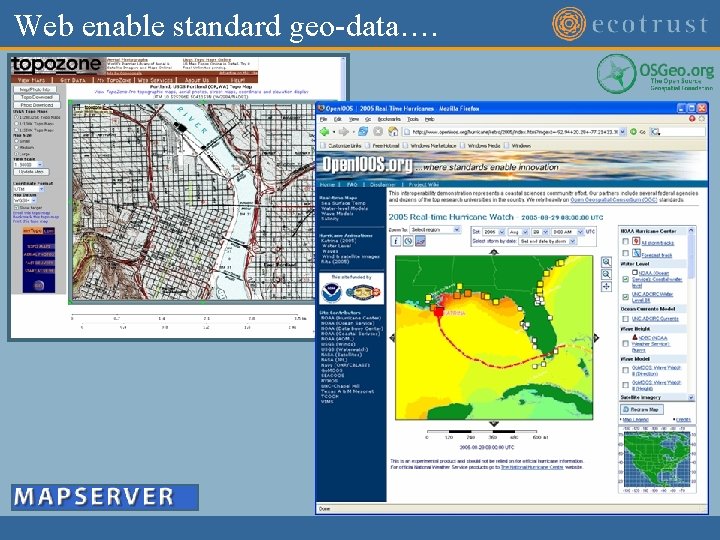Click the TopoZone Update View button
Viewport: 720px width, 540px height.
tap(31, 171)
